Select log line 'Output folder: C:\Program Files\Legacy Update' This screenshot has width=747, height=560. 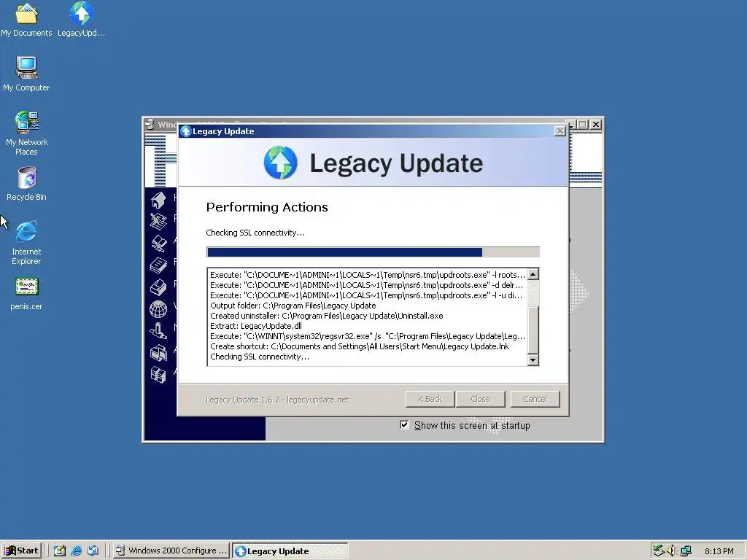[293, 306]
